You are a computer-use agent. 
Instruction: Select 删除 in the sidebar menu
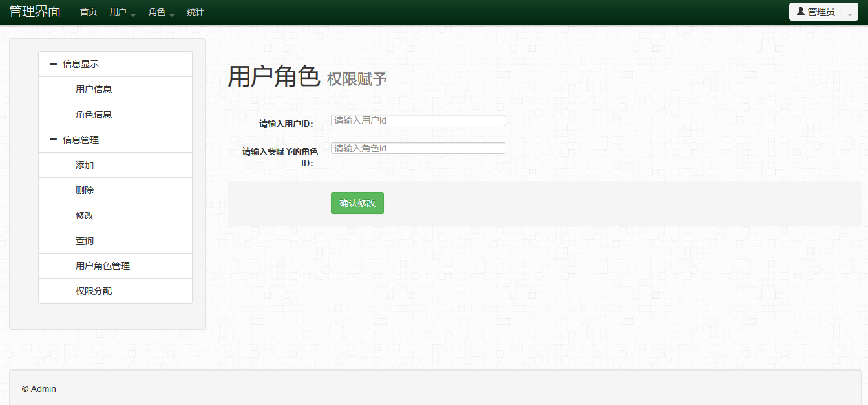[x=85, y=190]
